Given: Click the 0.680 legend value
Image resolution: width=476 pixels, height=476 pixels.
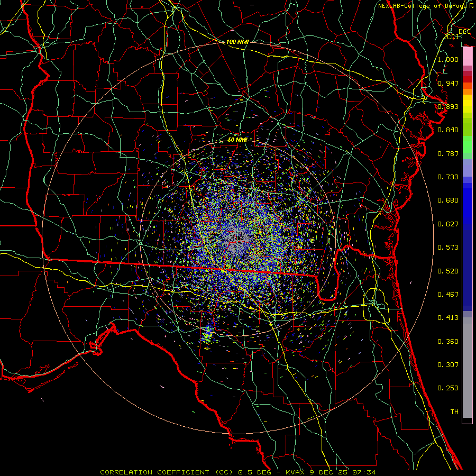Looking at the screenshot, I should tap(448, 200).
